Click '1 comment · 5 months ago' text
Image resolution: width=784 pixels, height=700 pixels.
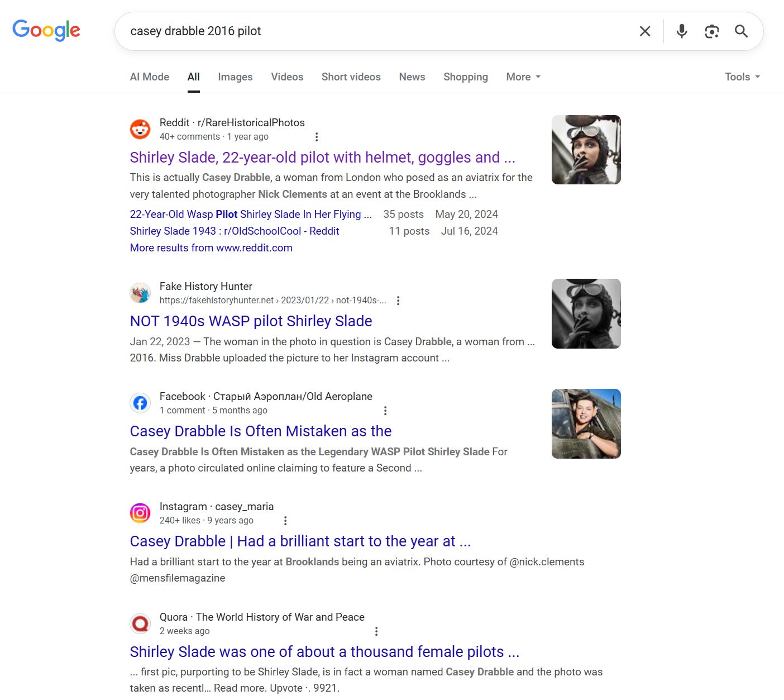(213, 411)
